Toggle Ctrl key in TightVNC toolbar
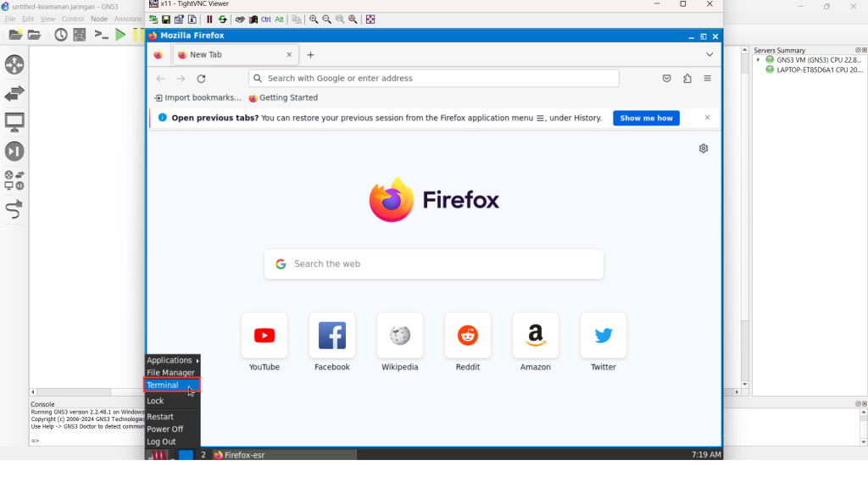The height and width of the screenshot is (488, 868). click(x=266, y=19)
